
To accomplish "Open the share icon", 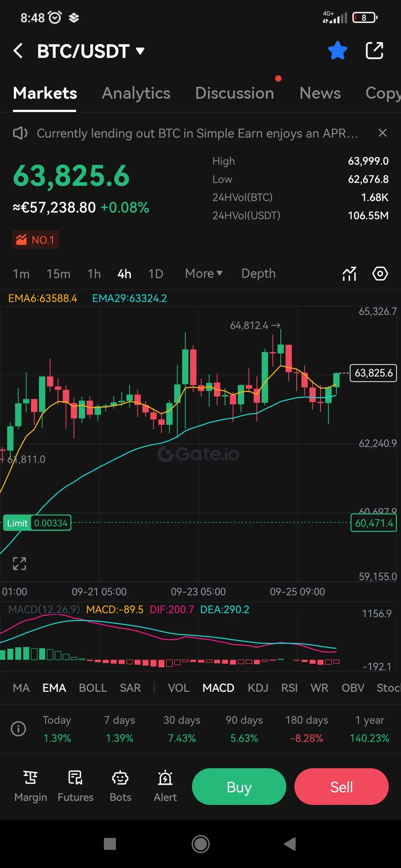I will [x=374, y=50].
